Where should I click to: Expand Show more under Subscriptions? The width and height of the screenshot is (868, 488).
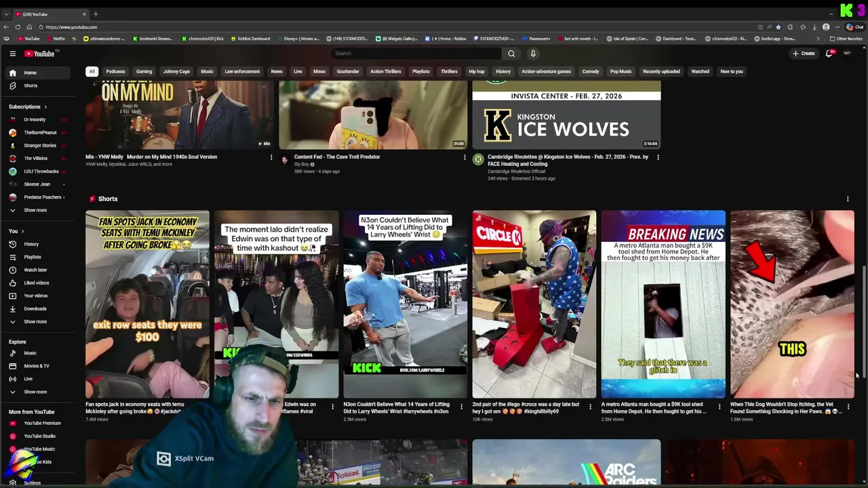[39, 210]
